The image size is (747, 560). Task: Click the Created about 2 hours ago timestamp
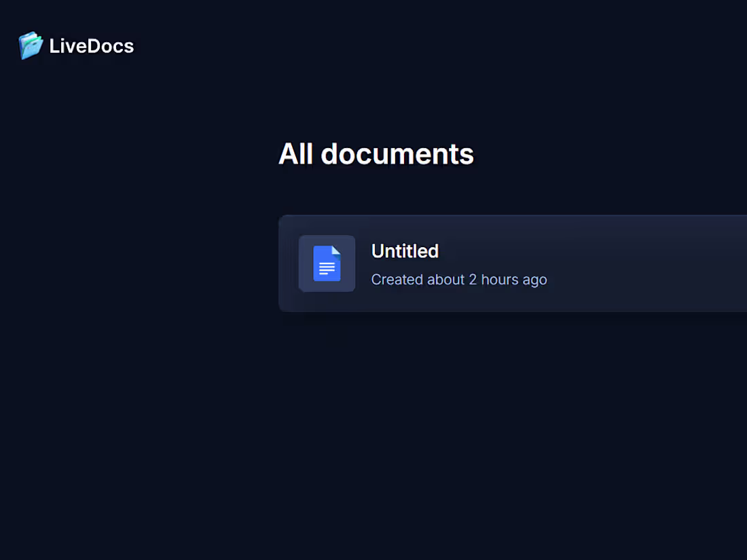[x=459, y=279]
